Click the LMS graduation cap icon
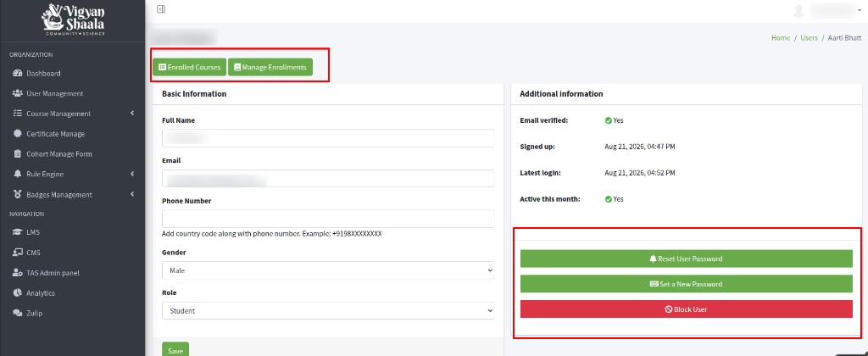Viewport: 868px width, 356px height. point(17,232)
